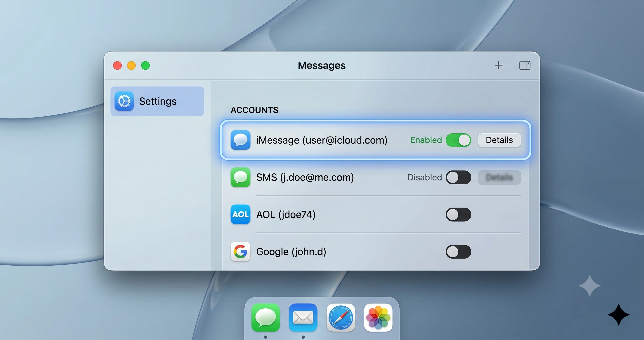Click the ACCOUNTS section header

point(254,110)
